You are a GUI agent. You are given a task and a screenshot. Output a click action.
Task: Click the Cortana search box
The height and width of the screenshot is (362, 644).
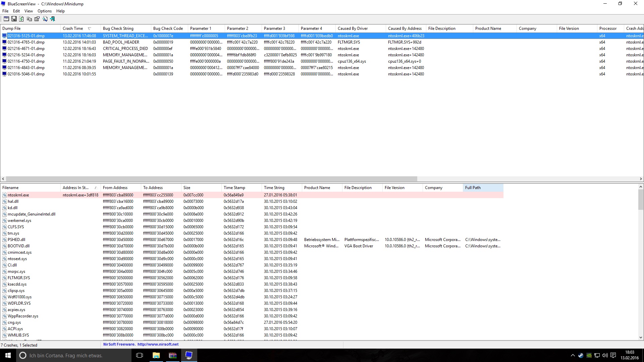(66, 355)
